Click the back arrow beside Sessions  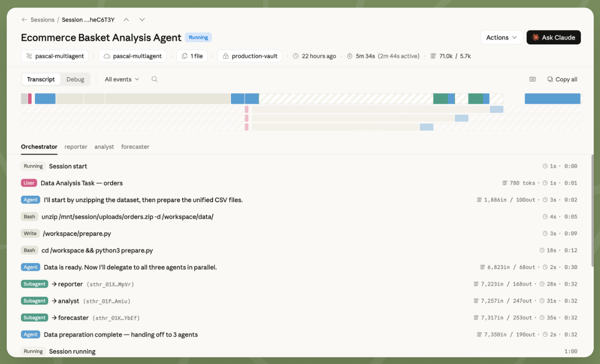(x=24, y=20)
